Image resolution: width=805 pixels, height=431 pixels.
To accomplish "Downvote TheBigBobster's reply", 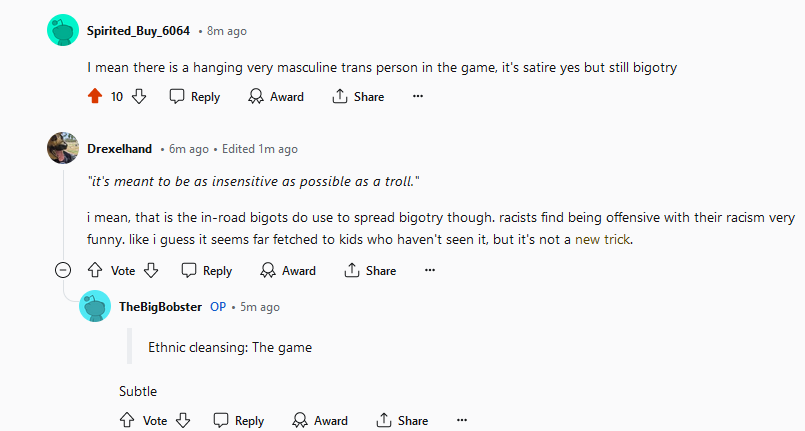I will tap(183, 421).
